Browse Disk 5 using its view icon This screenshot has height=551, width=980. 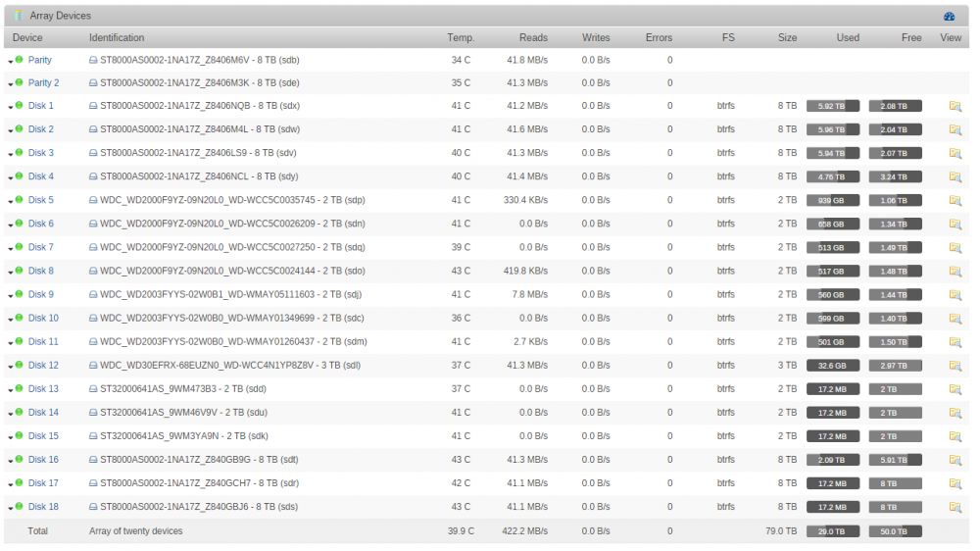[x=955, y=201]
